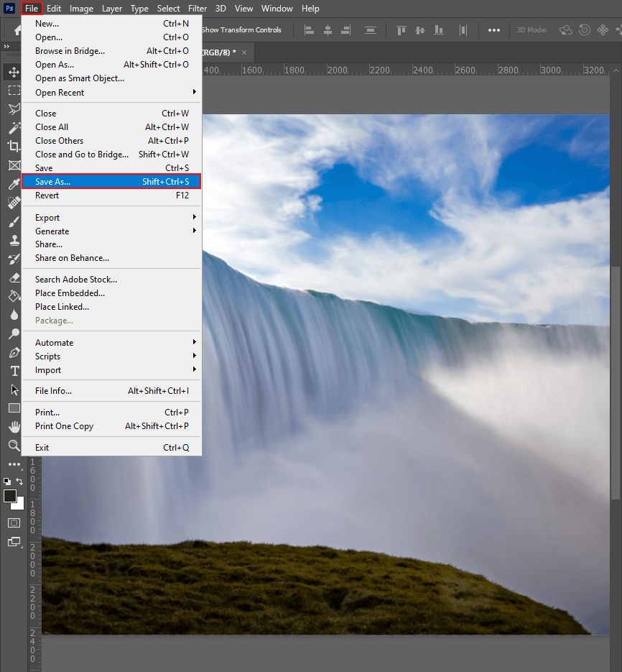Click align horizontal centers icon
622x672 pixels.
click(328, 30)
